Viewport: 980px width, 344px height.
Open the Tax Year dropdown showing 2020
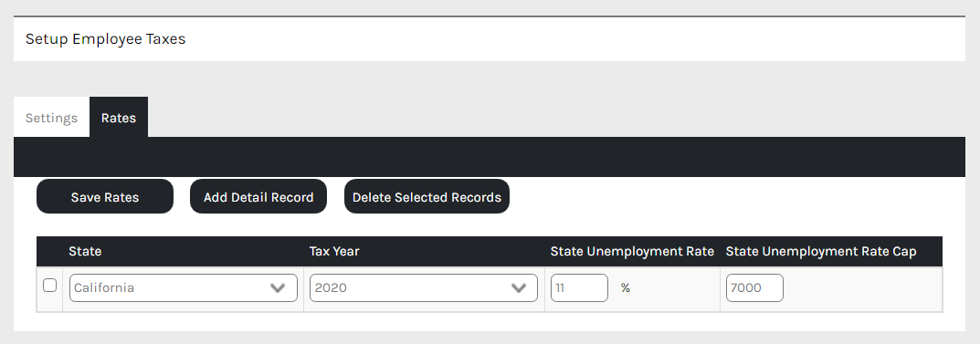click(424, 287)
